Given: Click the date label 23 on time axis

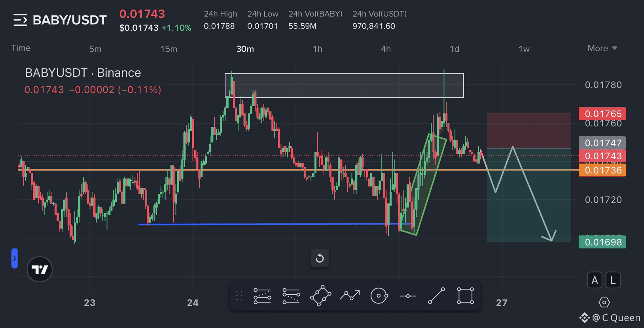Looking at the screenshot, I should coord(90,303).
